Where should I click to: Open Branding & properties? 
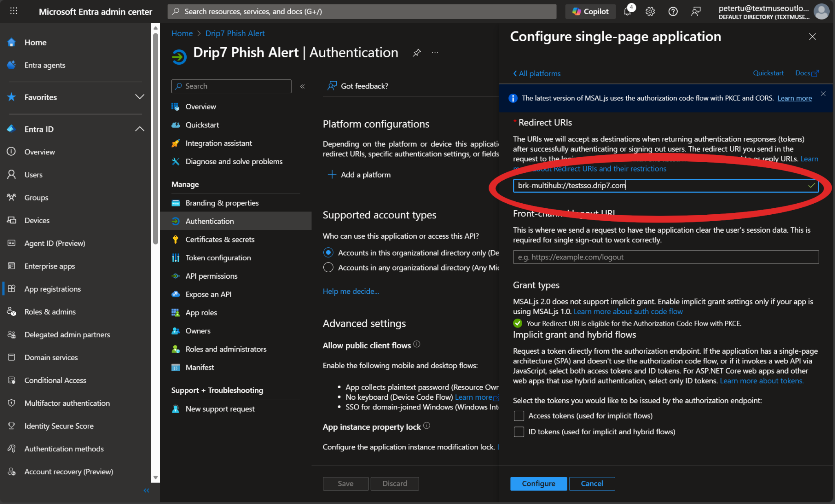point(222,203)
